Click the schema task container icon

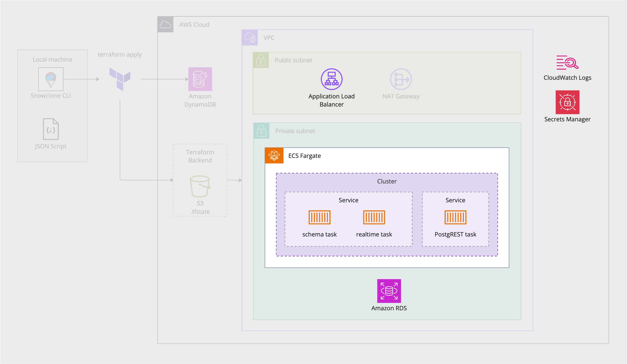(x=319, y=217)
